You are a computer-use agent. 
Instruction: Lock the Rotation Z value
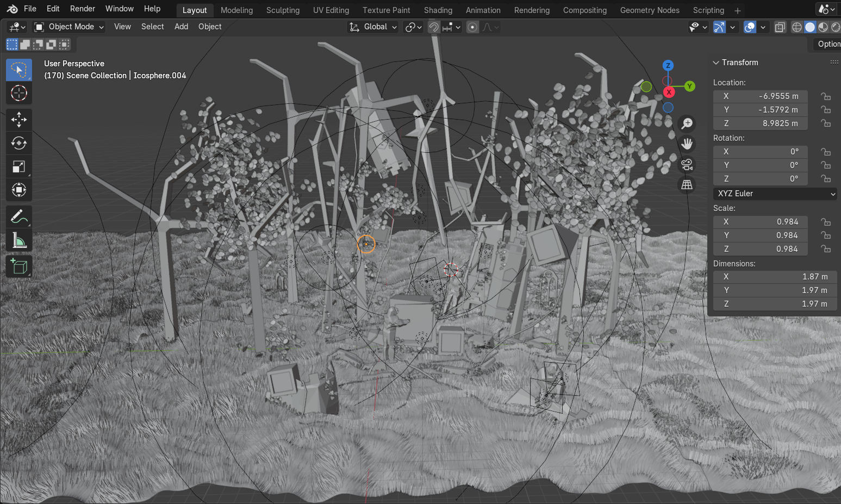click(x=826, y=179)
